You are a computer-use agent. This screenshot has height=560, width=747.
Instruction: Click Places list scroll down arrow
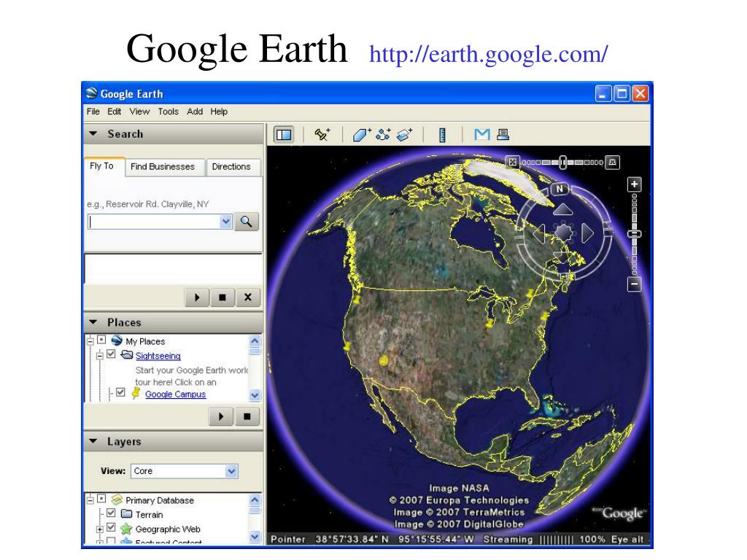click(255, 396)
